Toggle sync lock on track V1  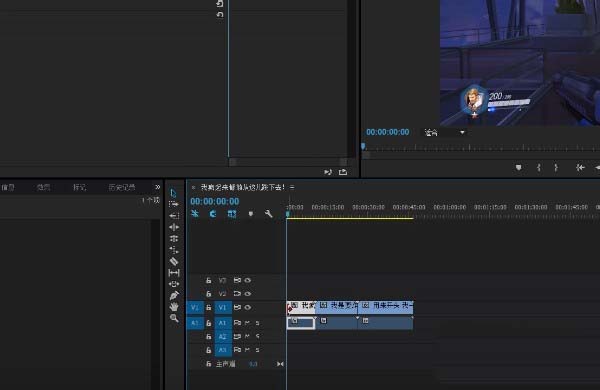237,307
